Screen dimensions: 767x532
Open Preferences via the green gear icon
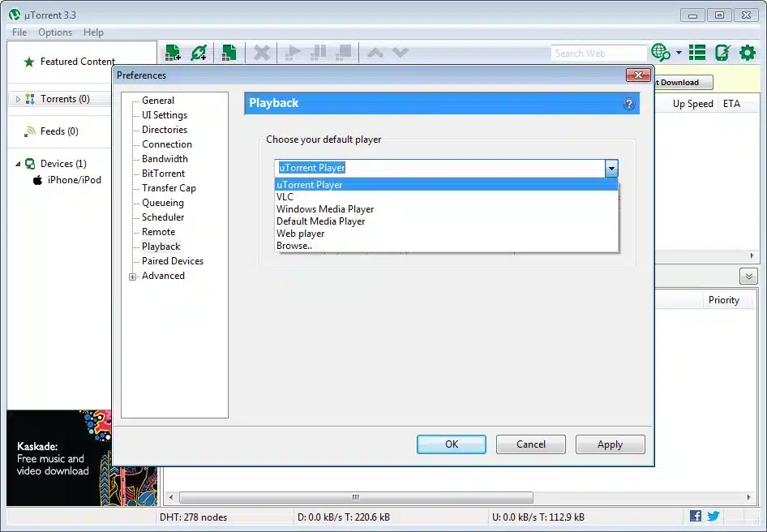pyautogui.click(x=748, y=53)
